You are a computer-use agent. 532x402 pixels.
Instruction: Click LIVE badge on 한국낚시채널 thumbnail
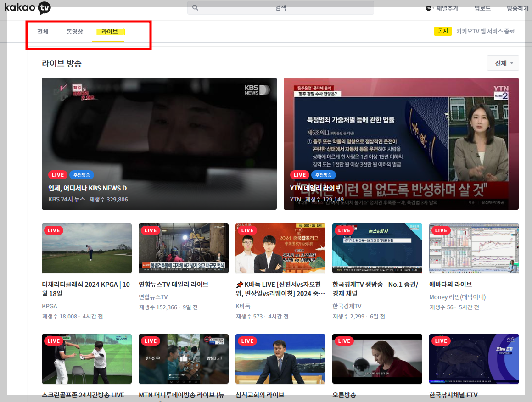click(441, 341)
